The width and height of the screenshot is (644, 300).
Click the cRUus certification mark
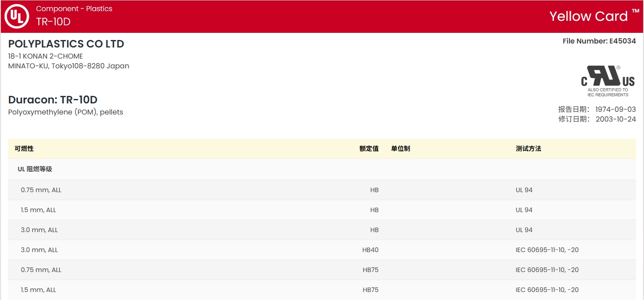coord(608,81)
